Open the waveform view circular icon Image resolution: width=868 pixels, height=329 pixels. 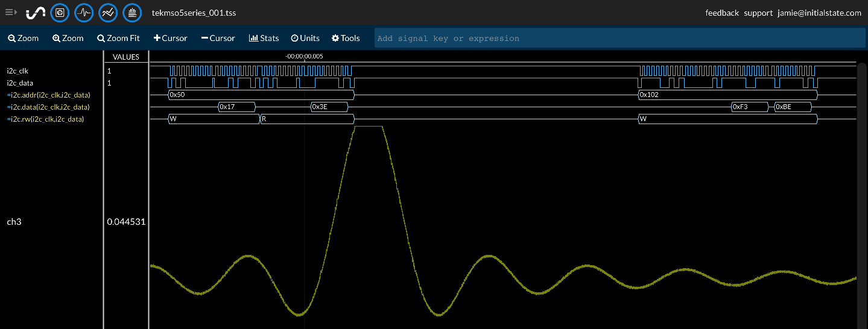point(84,12)
